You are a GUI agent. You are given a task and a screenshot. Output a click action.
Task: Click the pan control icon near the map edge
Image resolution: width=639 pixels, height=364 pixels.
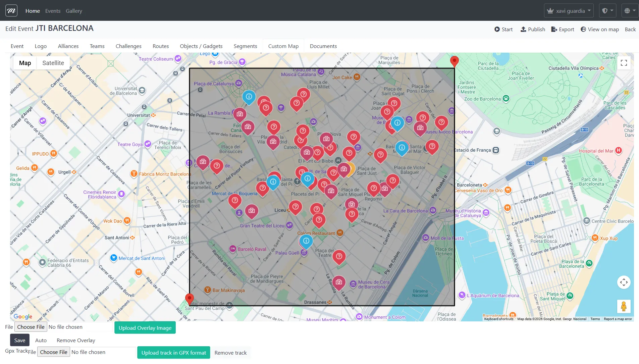624,282
